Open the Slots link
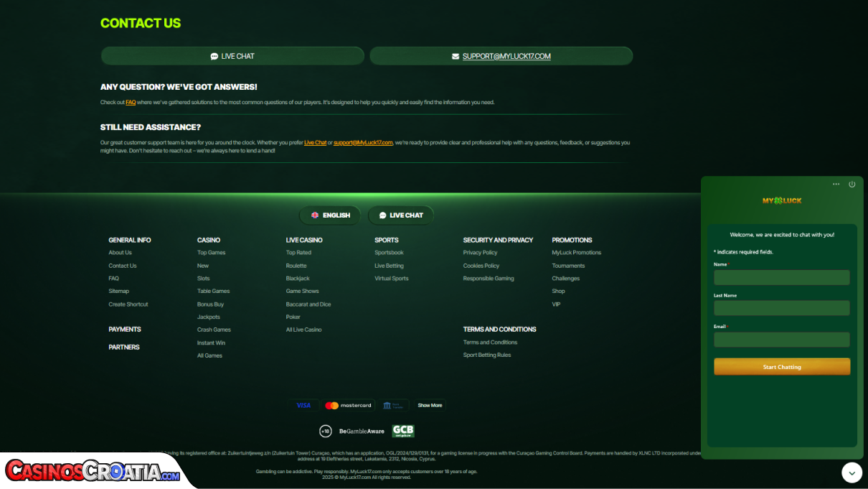The height and width of the screenshot is (489, 868). tap(204, 279)
